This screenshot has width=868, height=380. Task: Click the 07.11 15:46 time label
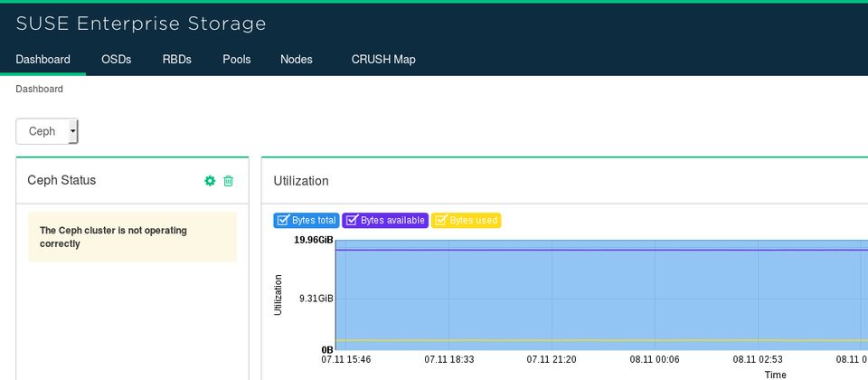346,359
